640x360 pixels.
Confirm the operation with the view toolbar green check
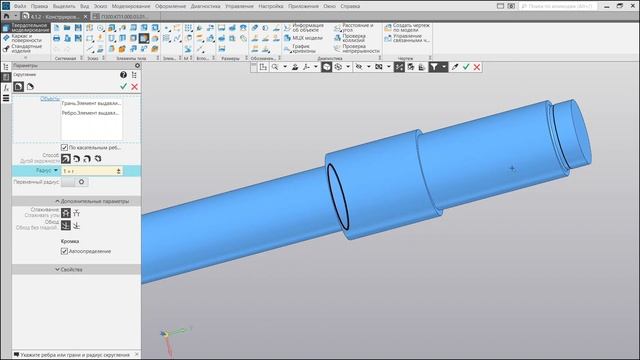click(466, 67)
